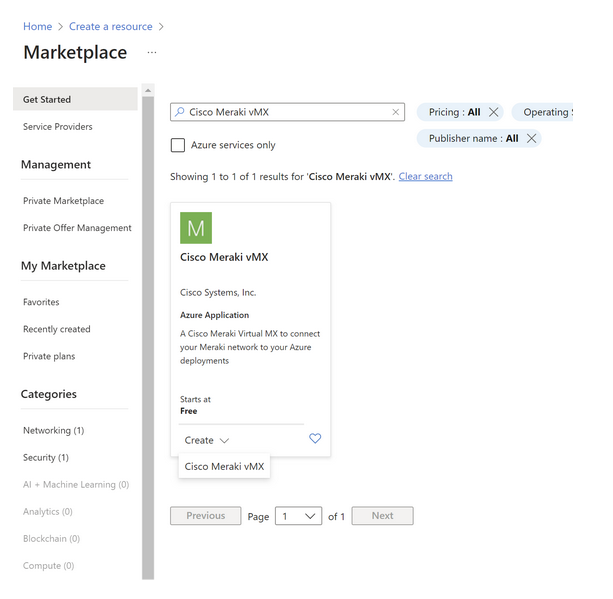Select Cisco Meraki vMX from Create menu

[224, 466]
